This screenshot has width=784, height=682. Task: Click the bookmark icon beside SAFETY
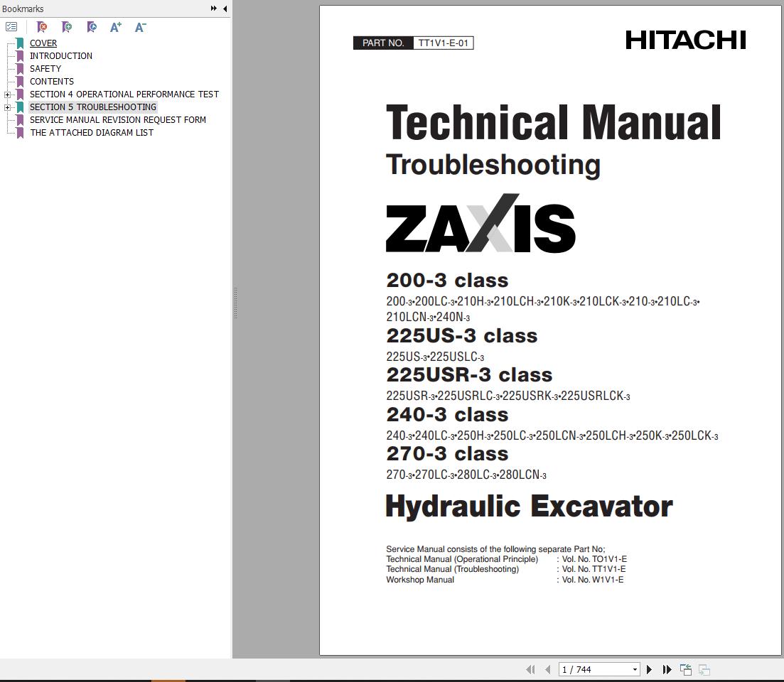point(20,69)
